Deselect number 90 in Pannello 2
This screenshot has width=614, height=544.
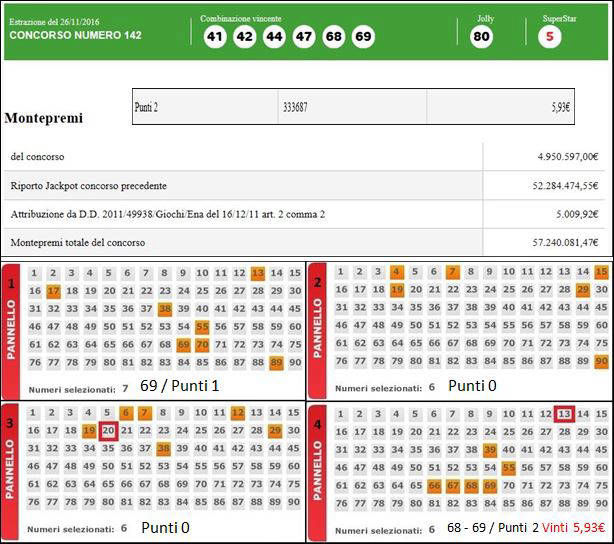point(601,361)
